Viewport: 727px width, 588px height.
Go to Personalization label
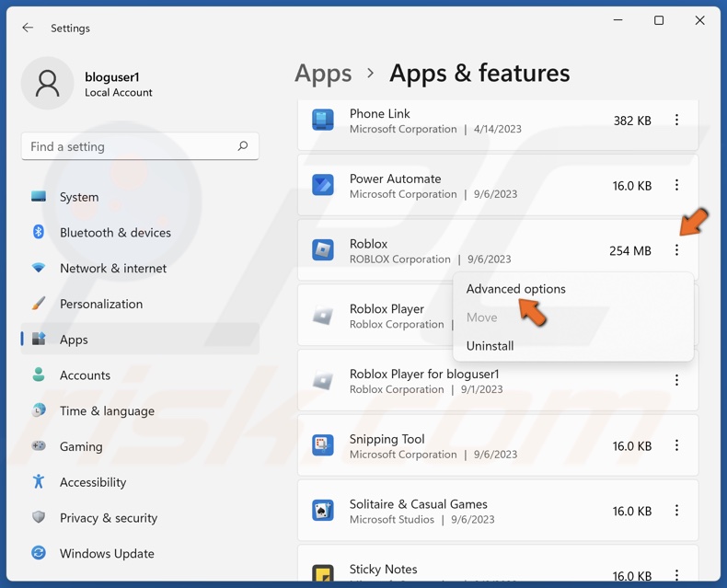101,304
